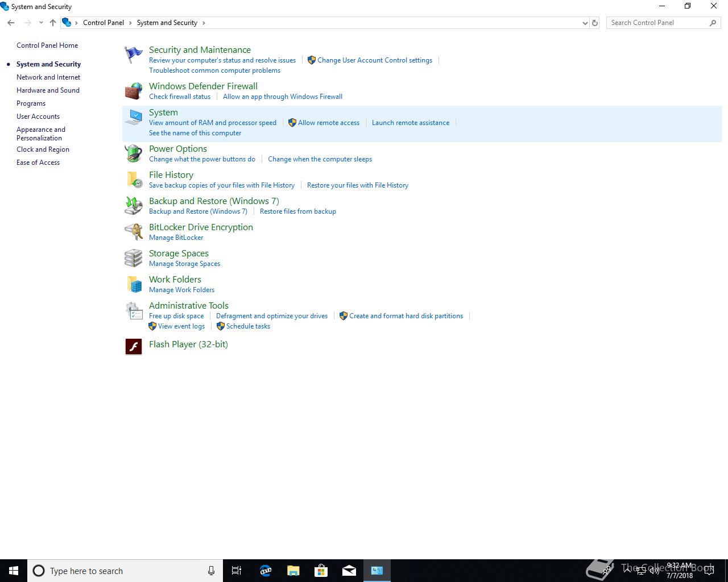728x582 pixels.
Task: Open the BitLocker Drive Encryption key icon
Action: tap(134, 232)
